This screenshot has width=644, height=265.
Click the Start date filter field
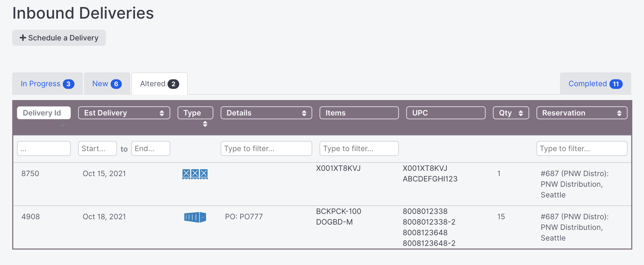coord(98,148)
